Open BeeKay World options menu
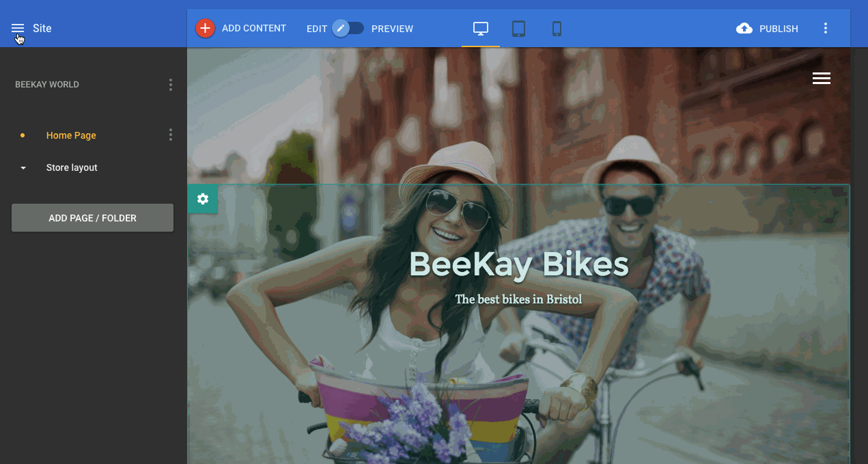The width and height of the screenshot is (868, 464). click(171, 85)
